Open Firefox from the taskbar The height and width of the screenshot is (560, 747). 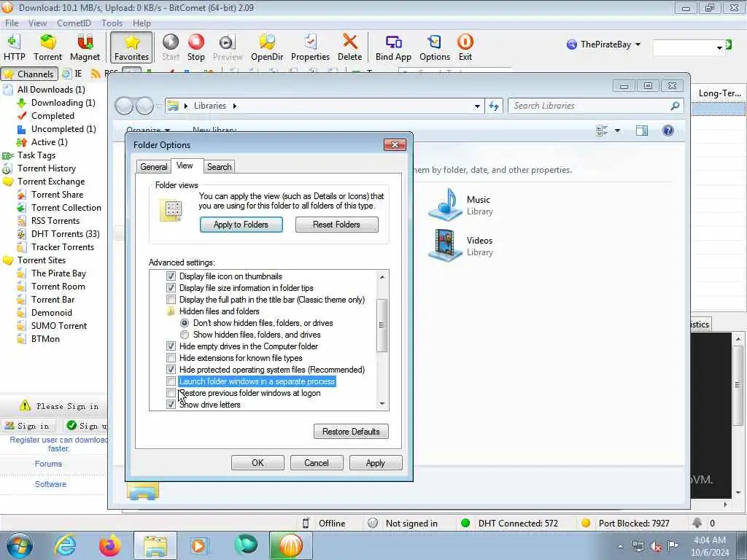(x=109, y=545)
